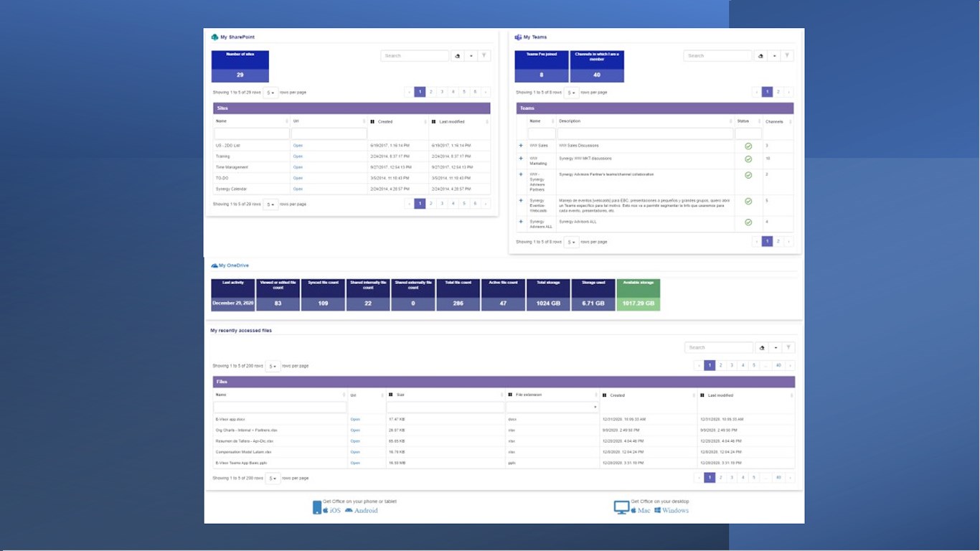Click the desktop monitor icon for Office
980x551 pixels.
[621, 507]
